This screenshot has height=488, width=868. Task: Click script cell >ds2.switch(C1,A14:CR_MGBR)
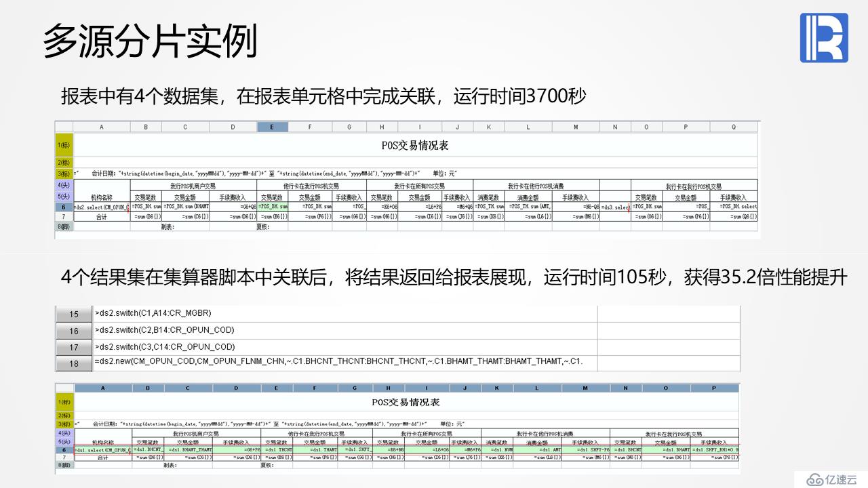344,313
